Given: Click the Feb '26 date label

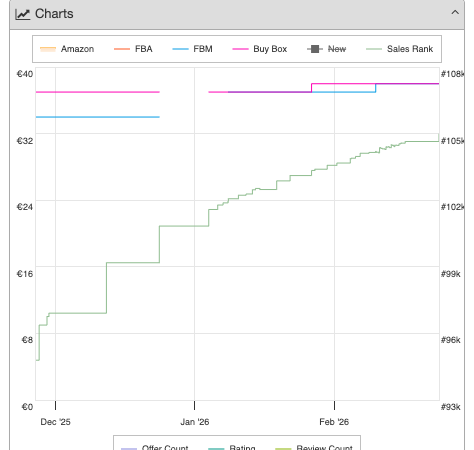Looking at the screenshot, I should 334,422.
